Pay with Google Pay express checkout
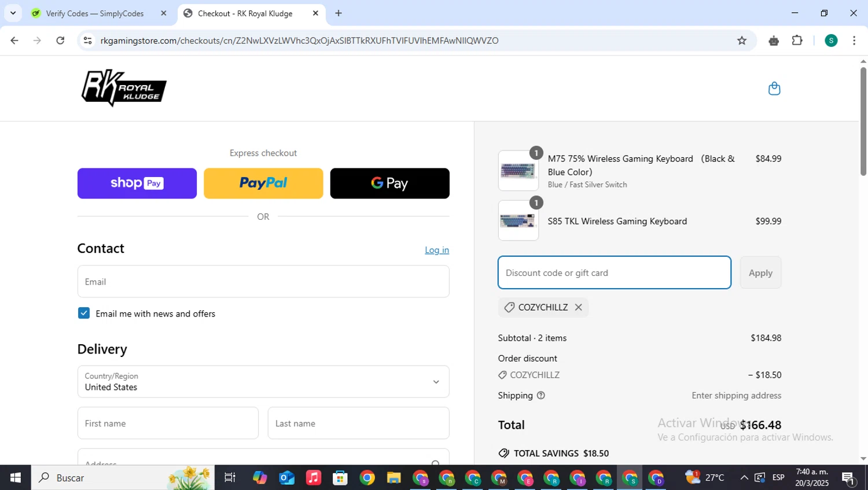 (389, 183)
